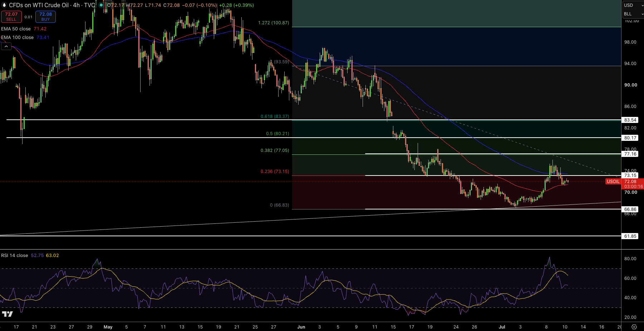Click the 61.85 horizontal line price label
Image resolution: width=644 pixels, height=331 pixels.
coord(630,236)
